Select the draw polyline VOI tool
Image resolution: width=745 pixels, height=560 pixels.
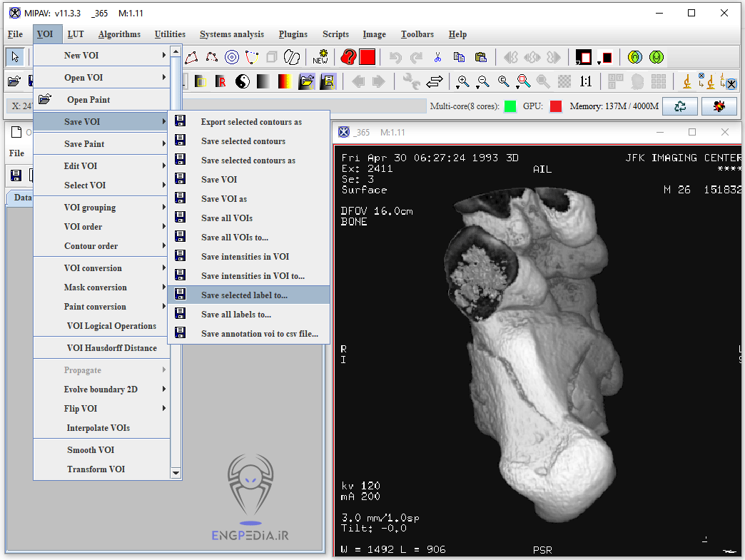pyautogui.click(x=212, y=58)
